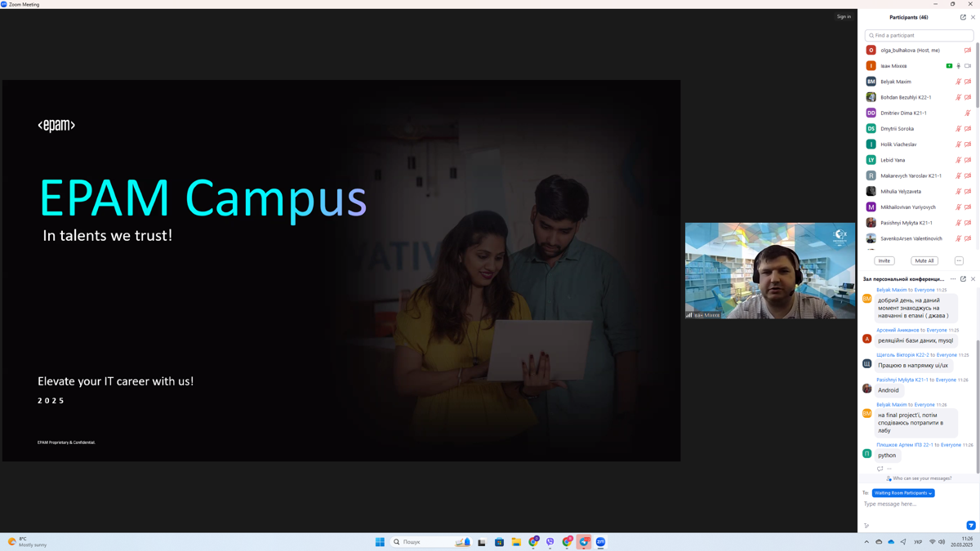The image size is (980, 551).
Task: Unmute Belyak Maxim via the microphone icon
Action: point(959,82)
